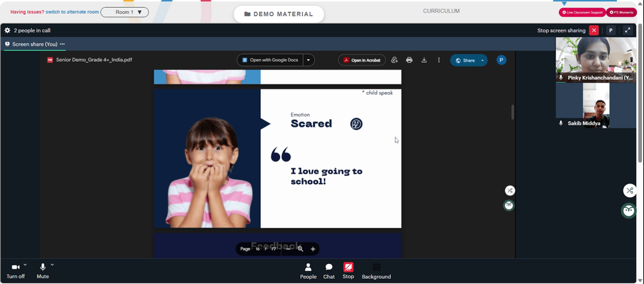The width and height of the screenshot is (644, 284).
Task: Open PDF viewer more actions menu
Action: [x=439, y=60]
